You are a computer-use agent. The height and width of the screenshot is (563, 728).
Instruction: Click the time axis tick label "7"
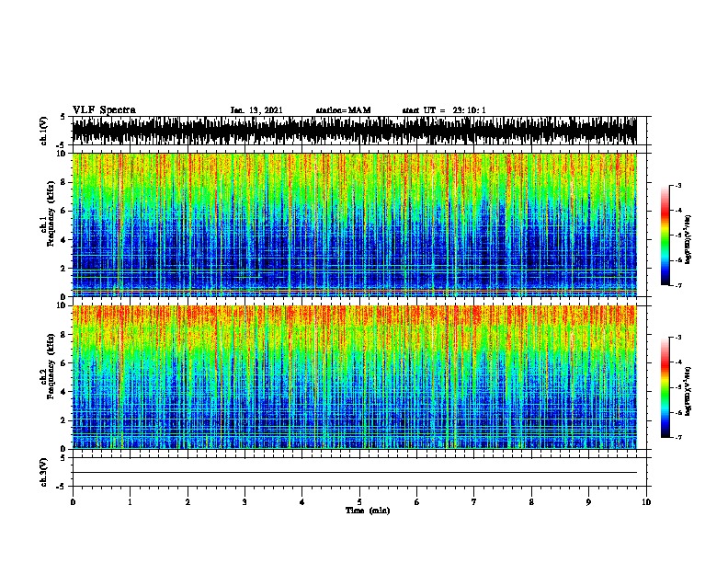[x=474, y=502]
